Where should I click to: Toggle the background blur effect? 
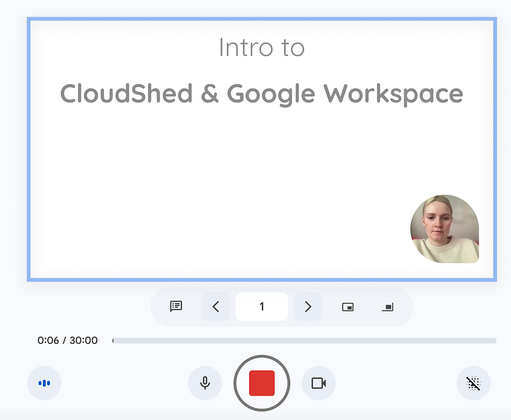point(473,383)
